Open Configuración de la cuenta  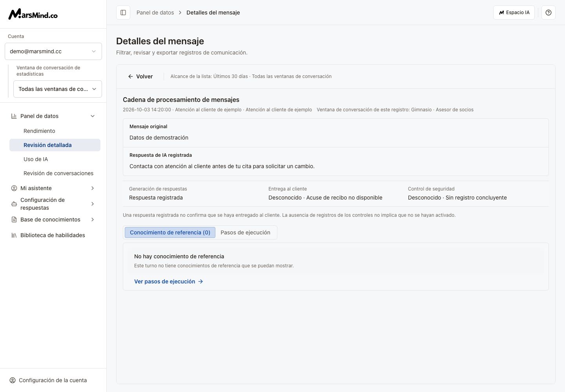pos(53,380)
